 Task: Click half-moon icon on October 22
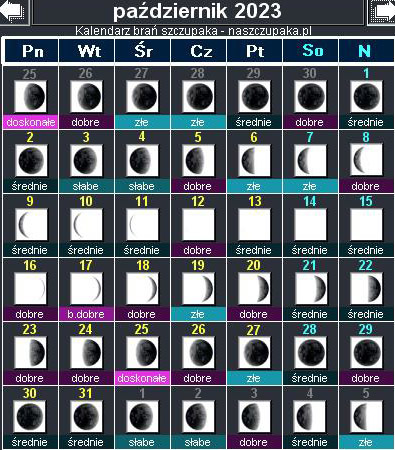point(366,288)
